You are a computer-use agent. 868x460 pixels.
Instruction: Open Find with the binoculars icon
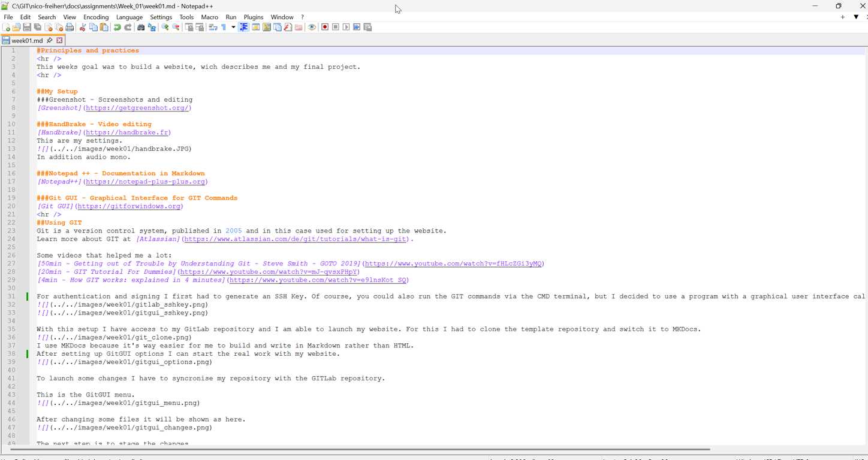141,27
